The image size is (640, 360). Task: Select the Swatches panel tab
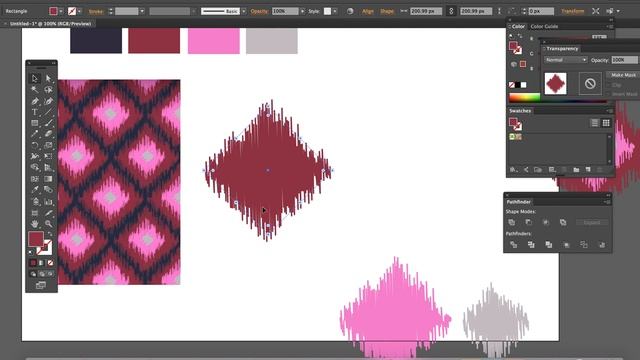(x=520, y=111)
